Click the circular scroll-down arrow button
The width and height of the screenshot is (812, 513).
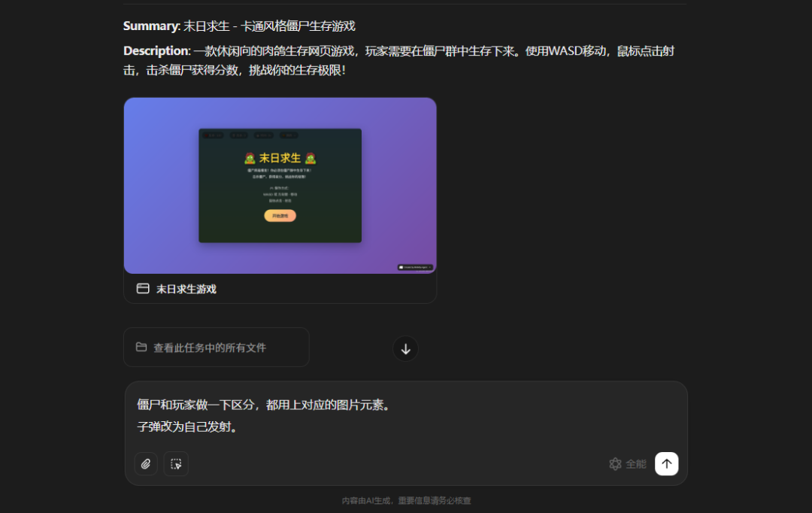(405, 348)
